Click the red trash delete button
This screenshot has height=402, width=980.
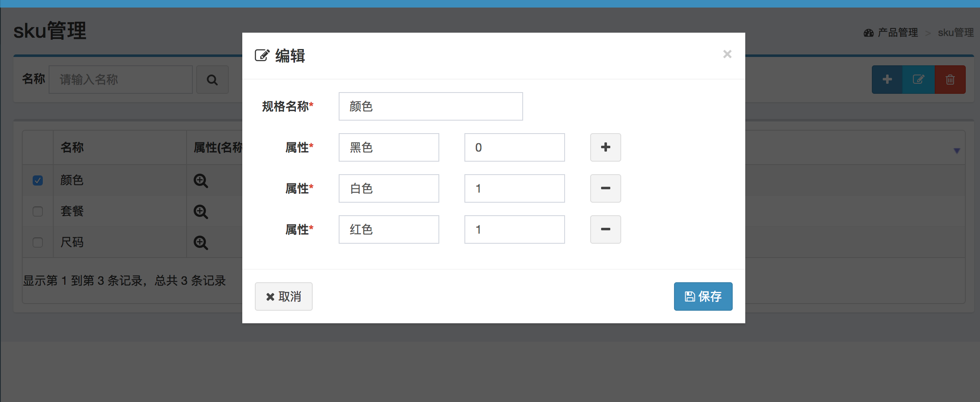click(950, 80)
